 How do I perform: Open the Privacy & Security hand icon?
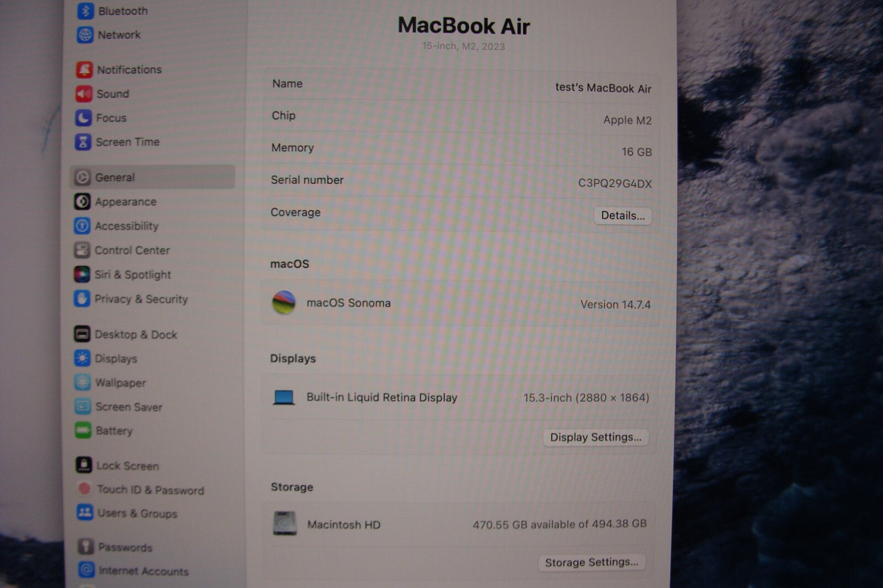tap(82, 299)
